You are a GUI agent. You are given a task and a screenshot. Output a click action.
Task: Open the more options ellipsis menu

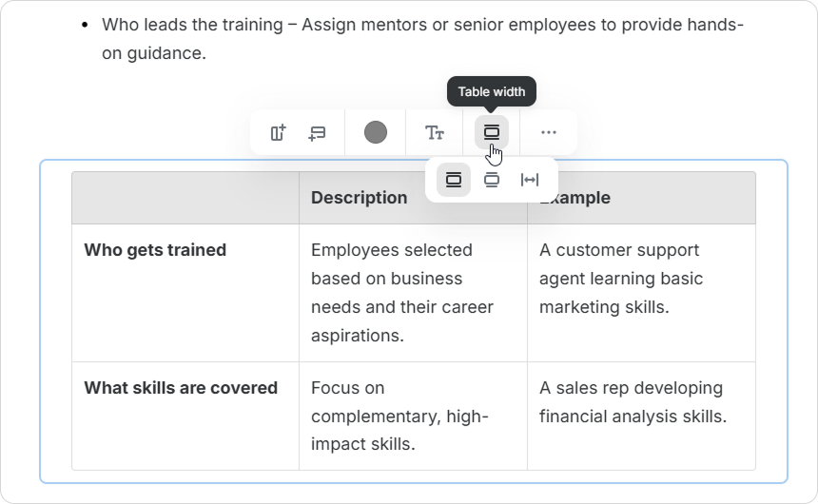tap(549, 133)
